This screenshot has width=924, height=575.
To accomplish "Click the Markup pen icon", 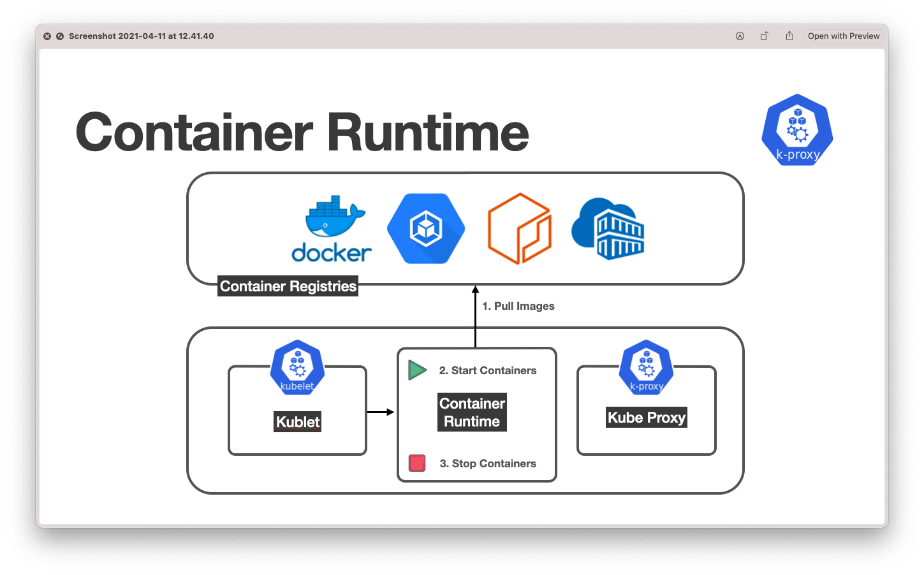I will 740,36.
